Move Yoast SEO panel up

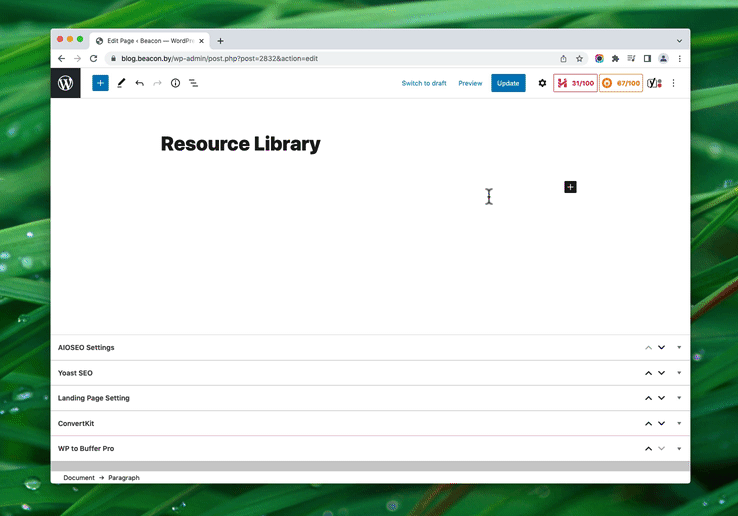648,373
